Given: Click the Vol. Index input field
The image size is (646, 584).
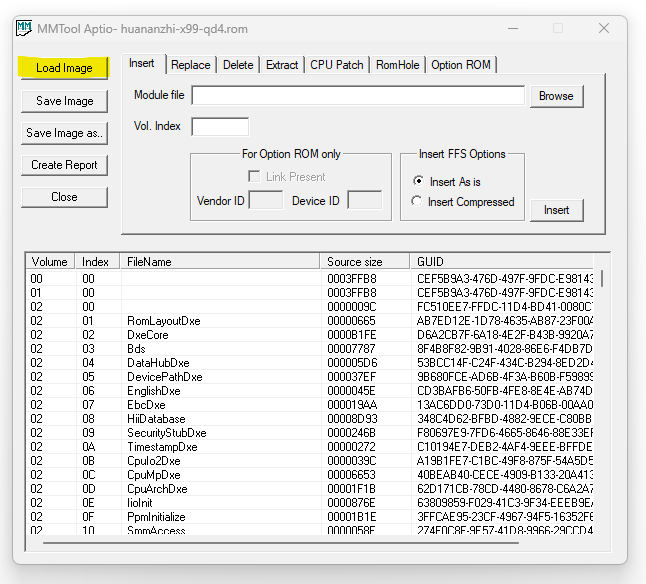Looking at the screenshot, I should tap(220, 126).
